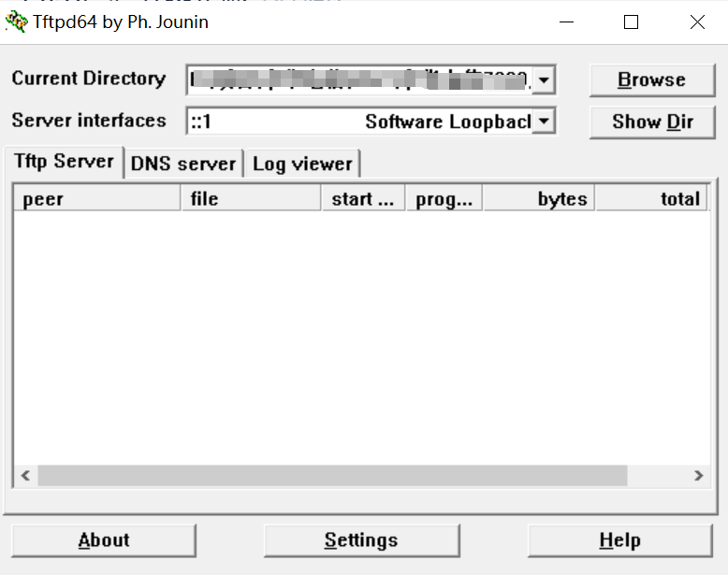Open the About dialog

[104, 540]
